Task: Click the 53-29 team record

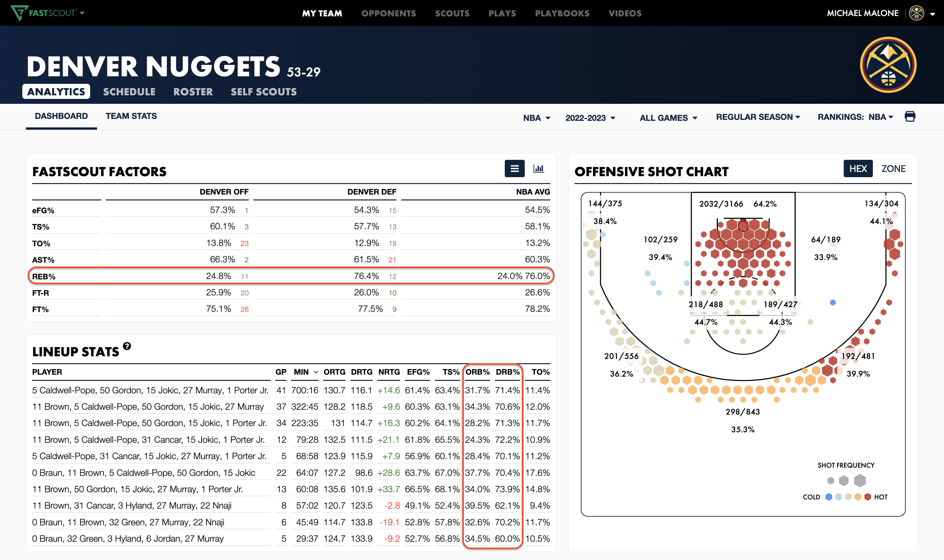Action: tap(304, 72)
